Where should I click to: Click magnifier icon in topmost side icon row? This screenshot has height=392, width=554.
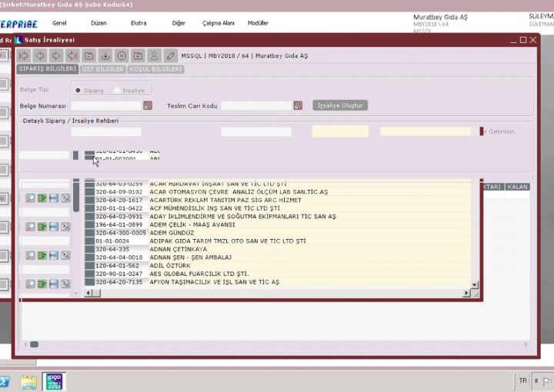(30, 198)
